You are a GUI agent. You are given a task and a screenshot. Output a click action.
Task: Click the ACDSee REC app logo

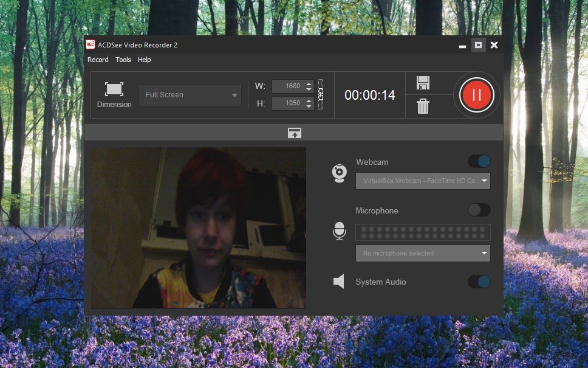pyautogui.click(x=91, y=45)
